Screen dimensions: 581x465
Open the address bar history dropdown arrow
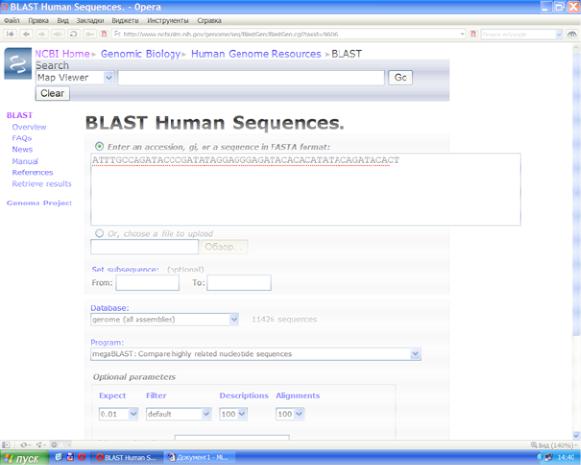(x=462, y=34)
